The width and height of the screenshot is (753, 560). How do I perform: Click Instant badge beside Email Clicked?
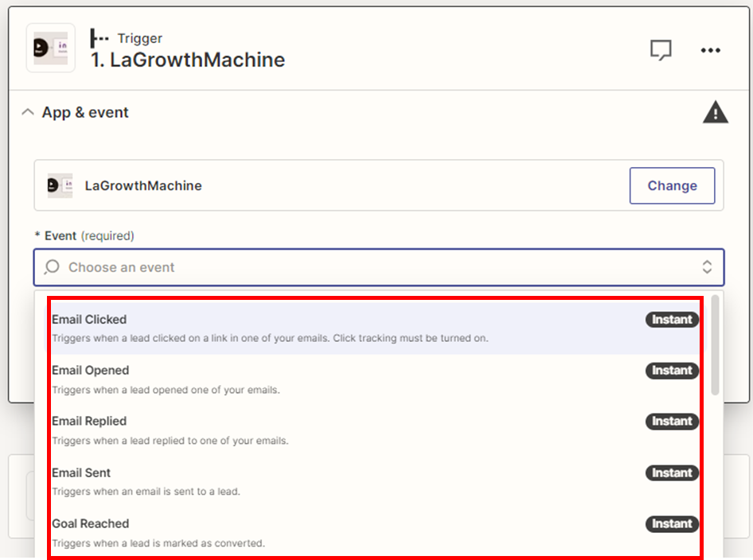[672, 320]
